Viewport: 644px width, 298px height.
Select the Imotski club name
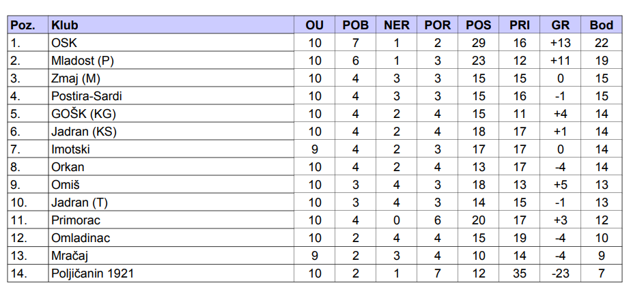pos(70,149)
